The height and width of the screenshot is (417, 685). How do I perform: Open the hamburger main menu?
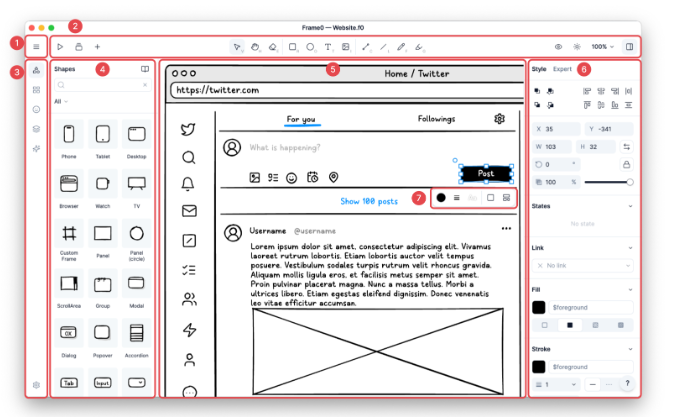click(x=36, y=47)
